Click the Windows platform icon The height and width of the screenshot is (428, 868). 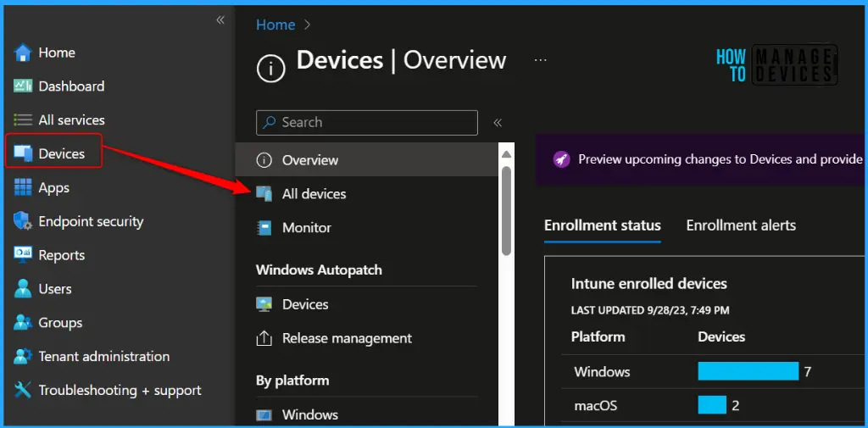[264, 414]
